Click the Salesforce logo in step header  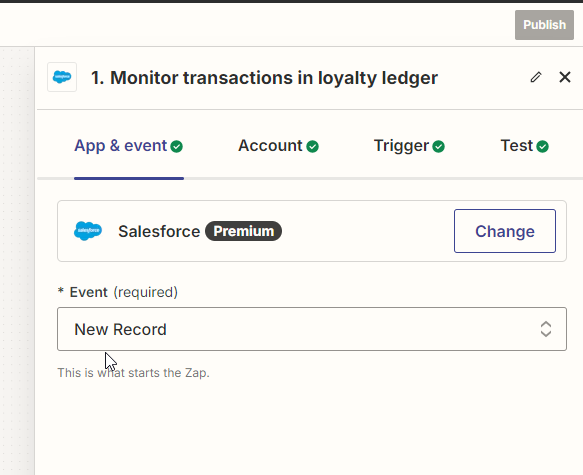coord(62,77)
